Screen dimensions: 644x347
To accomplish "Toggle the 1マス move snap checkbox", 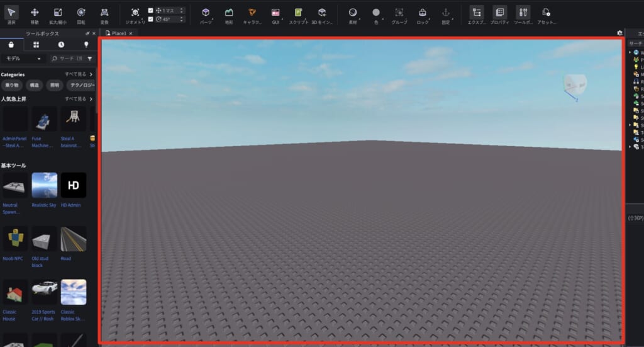I will [150, 10].
